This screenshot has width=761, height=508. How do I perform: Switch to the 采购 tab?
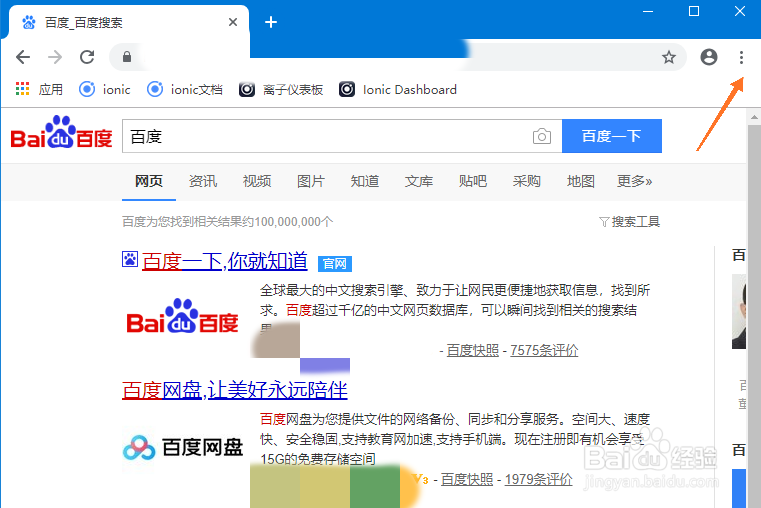coord(527,181)
